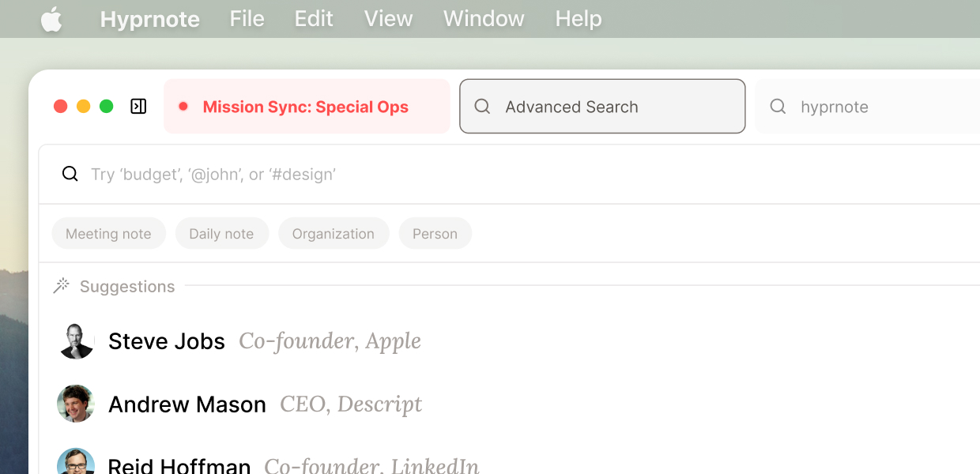Screen dimensions: 980x474
Task: Click the magnifying glass in Advanced Search
Action: point(483,106)
